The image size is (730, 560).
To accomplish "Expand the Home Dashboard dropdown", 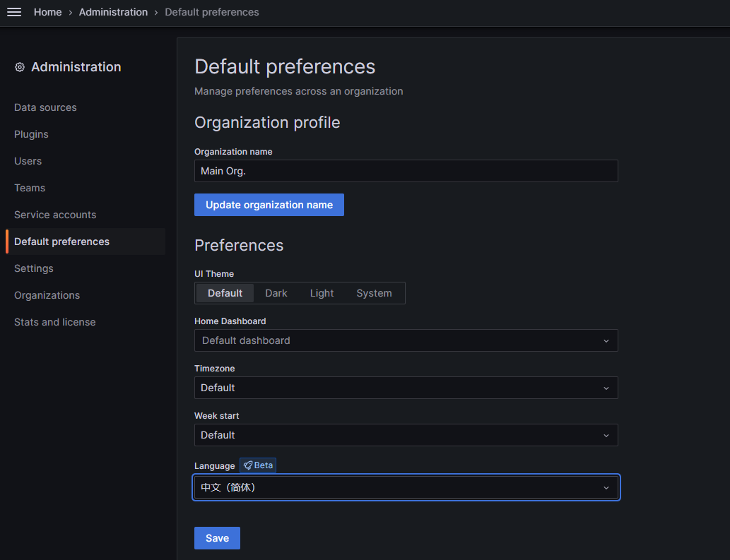I will [406, 340].
